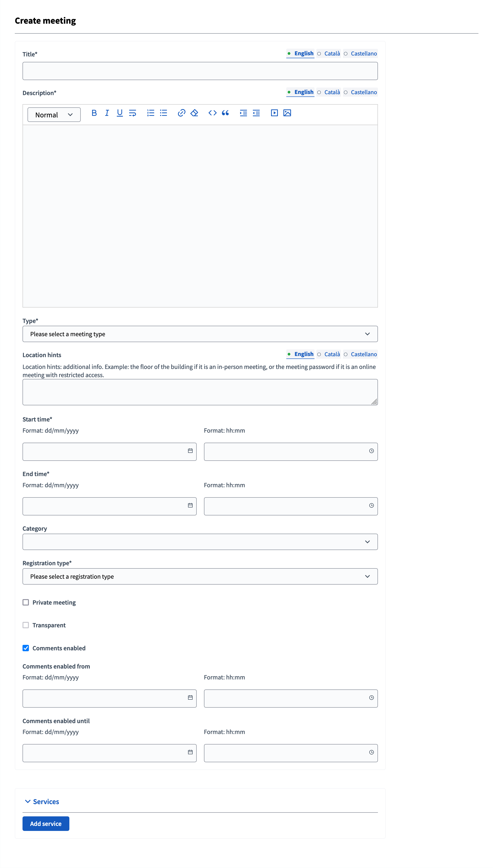Click the Add service button
493x868 pixels.
point(46,823)
